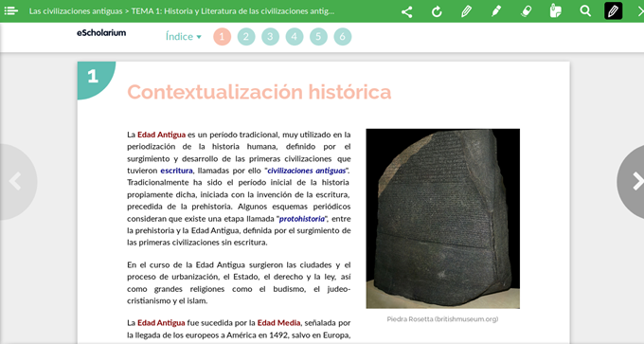644x344 pixels.
Task: Click the 'Contextualización histórica' heading
Action: pos(259,92)
